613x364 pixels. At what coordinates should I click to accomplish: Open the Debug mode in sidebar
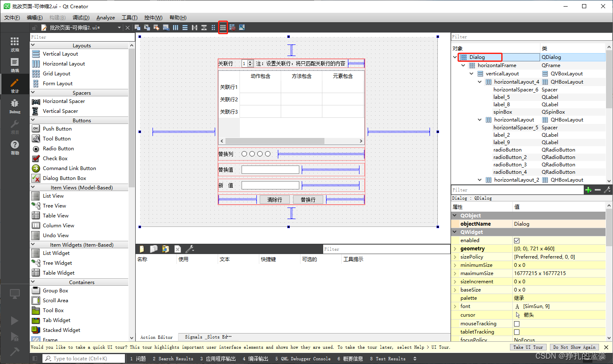pyautogui.click(x=15, y=106)
